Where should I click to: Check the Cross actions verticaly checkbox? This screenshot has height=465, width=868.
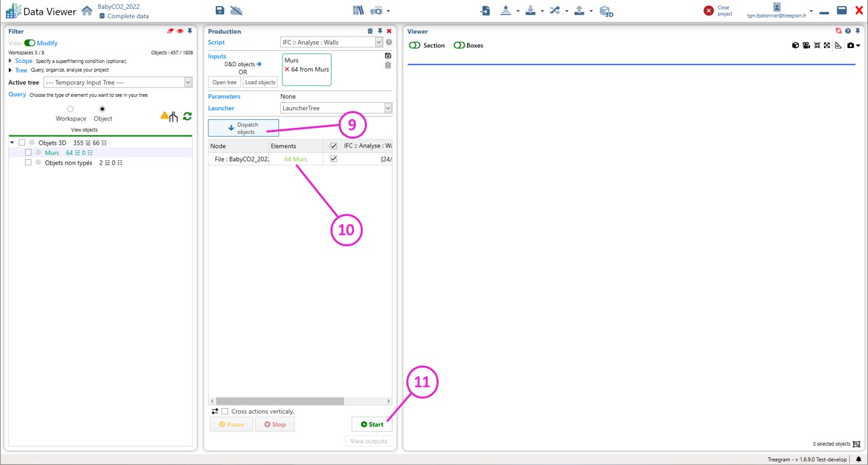tap(225, 412)
